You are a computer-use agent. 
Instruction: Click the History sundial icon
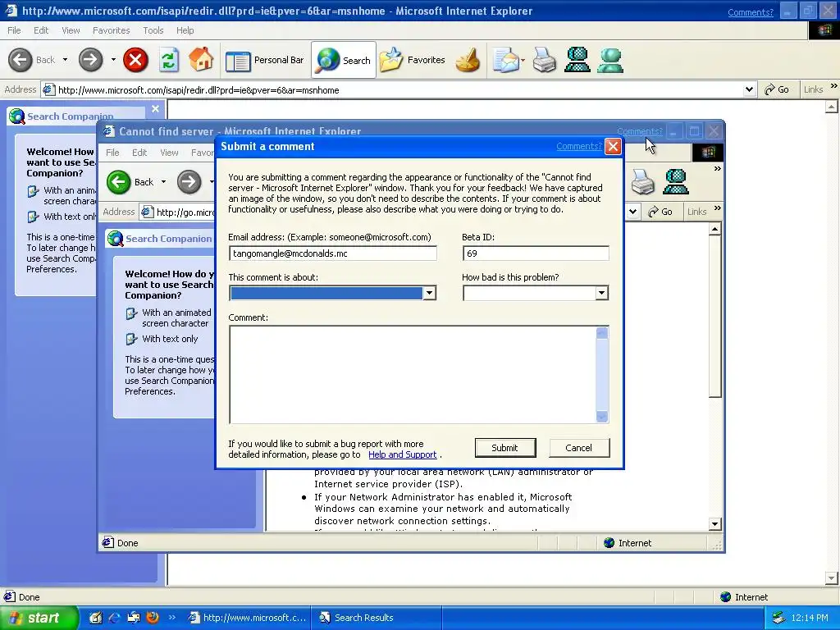click(x=468, y=60)
